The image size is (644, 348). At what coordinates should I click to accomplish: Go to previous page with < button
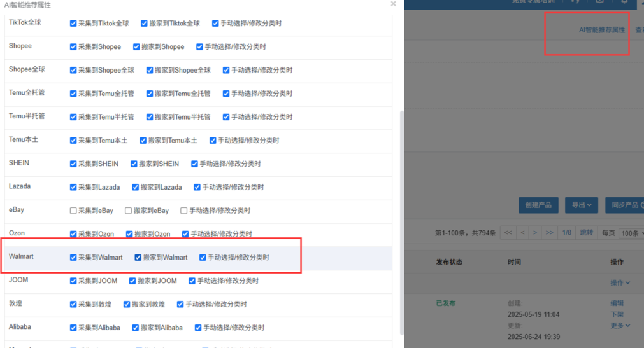pyautogui.click(x=522, y=233)
